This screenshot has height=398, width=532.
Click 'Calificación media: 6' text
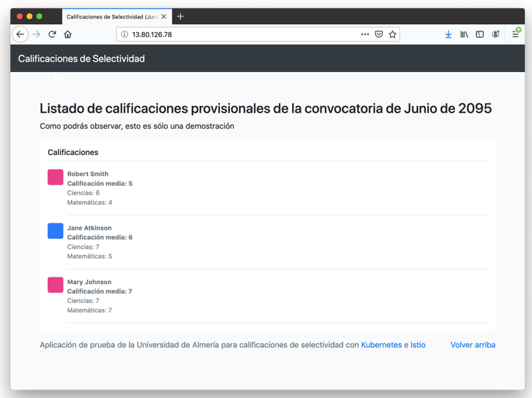[x=100, y=238]
